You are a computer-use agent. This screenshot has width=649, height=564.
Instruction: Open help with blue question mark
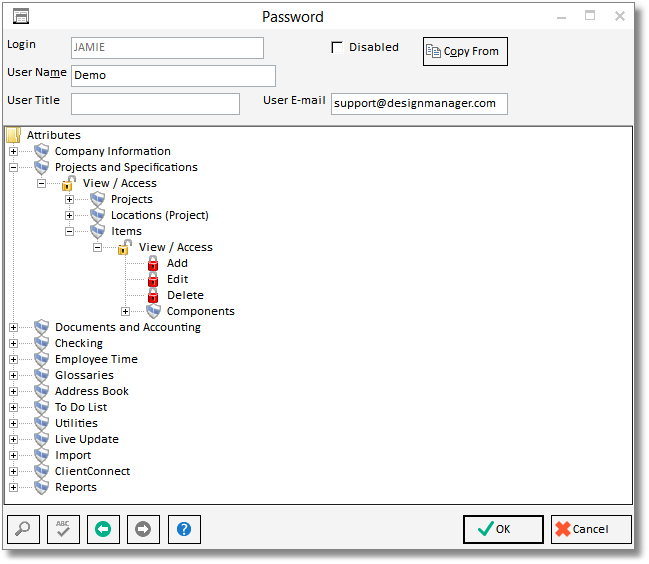(x=184, y=529)
